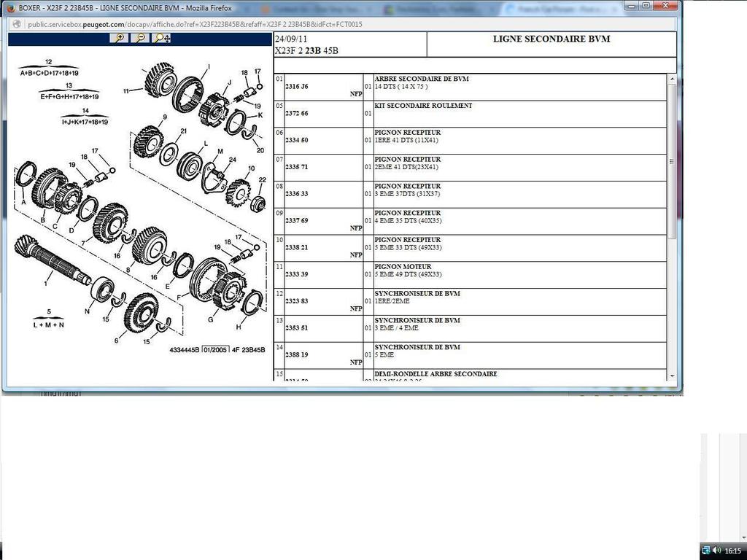Image resolution: width=747 pixels, height=560 pixels.
Task: Click the Firefox logo in title bar
Action: point(11,8)
